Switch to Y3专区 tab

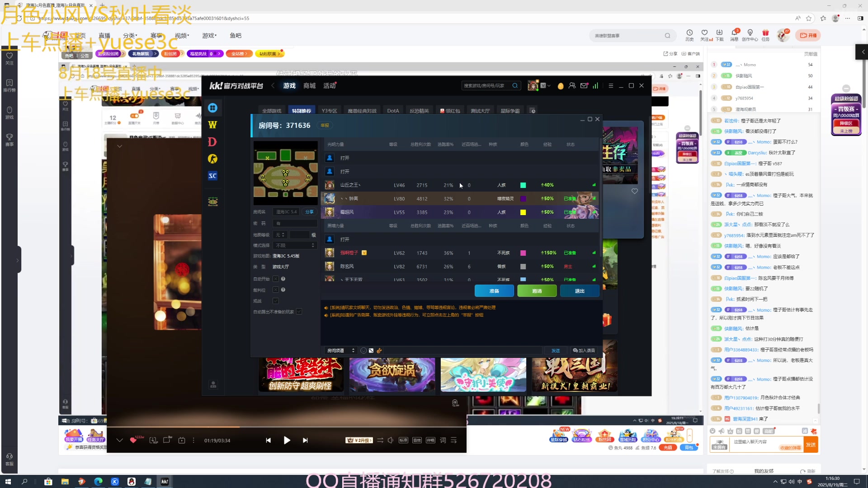pyautogui.click(x=329, y=111)
